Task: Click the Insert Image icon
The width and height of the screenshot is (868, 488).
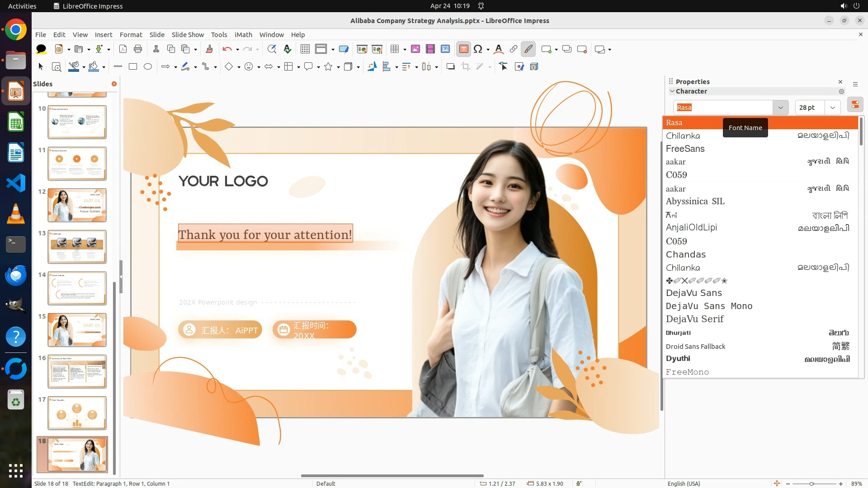Action: coord(415,49)
